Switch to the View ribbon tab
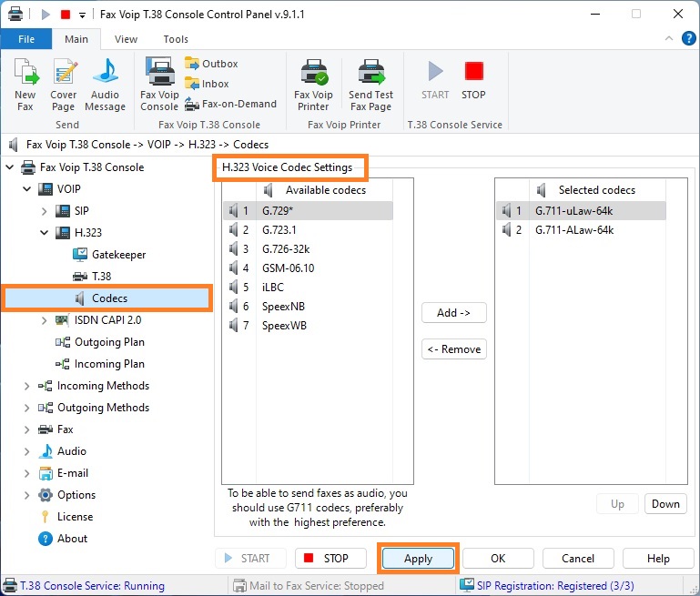 126,39
